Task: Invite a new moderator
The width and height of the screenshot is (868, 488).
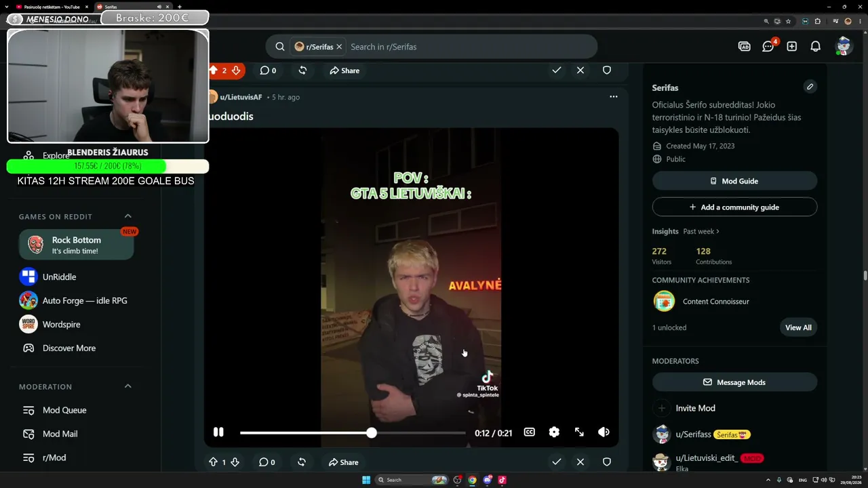Action: [x=695, y=408]
